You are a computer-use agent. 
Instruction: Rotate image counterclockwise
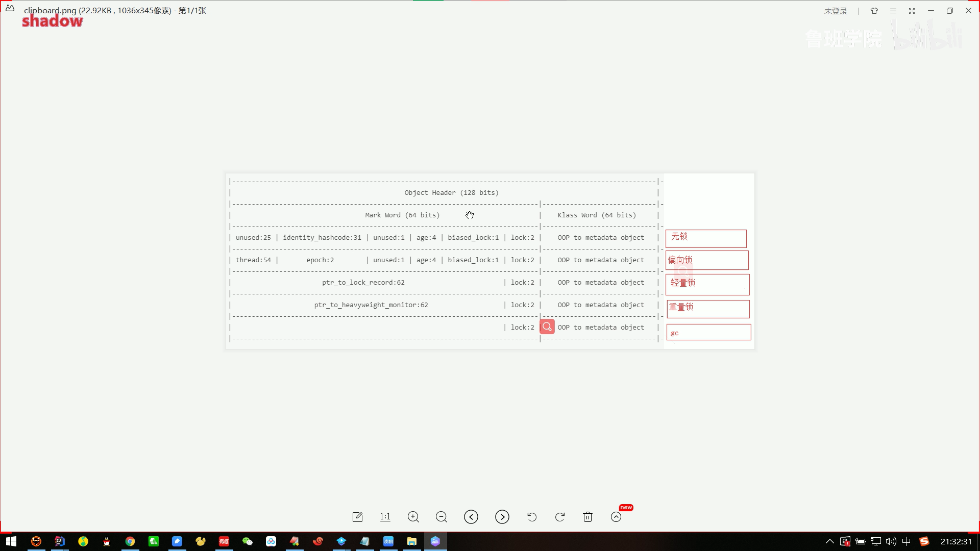[x=532, y=517]
